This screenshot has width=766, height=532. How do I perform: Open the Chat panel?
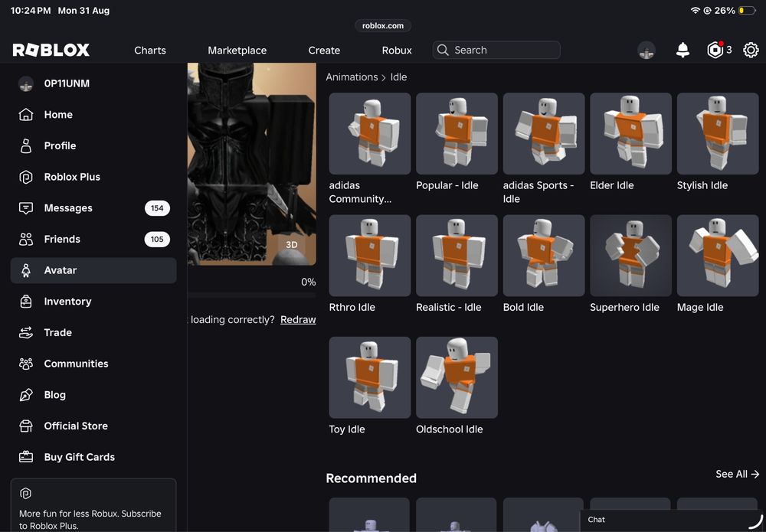[x=673, y=520]
